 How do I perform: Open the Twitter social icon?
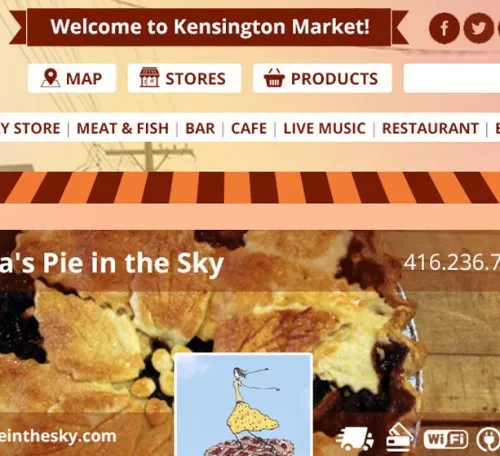coord(478,28)
